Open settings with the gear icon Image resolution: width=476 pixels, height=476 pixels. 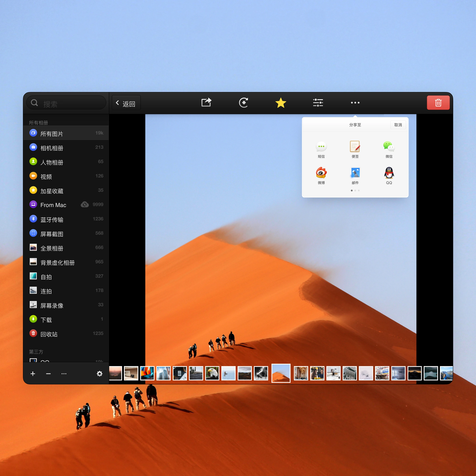point(99,374)
